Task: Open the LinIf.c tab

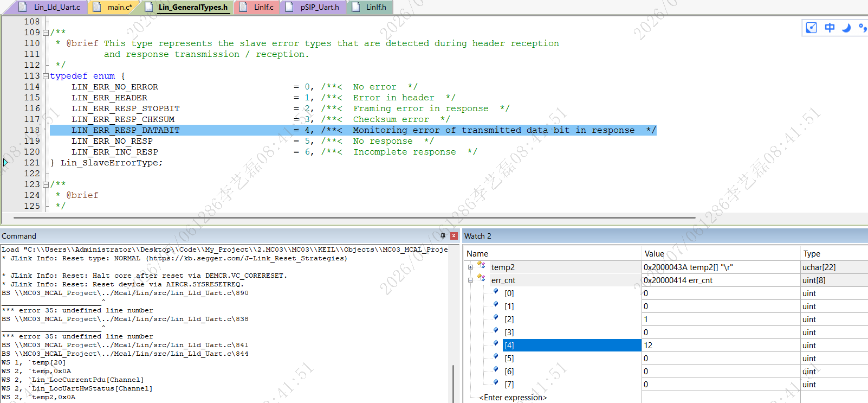Action: (x=257, y=7)
